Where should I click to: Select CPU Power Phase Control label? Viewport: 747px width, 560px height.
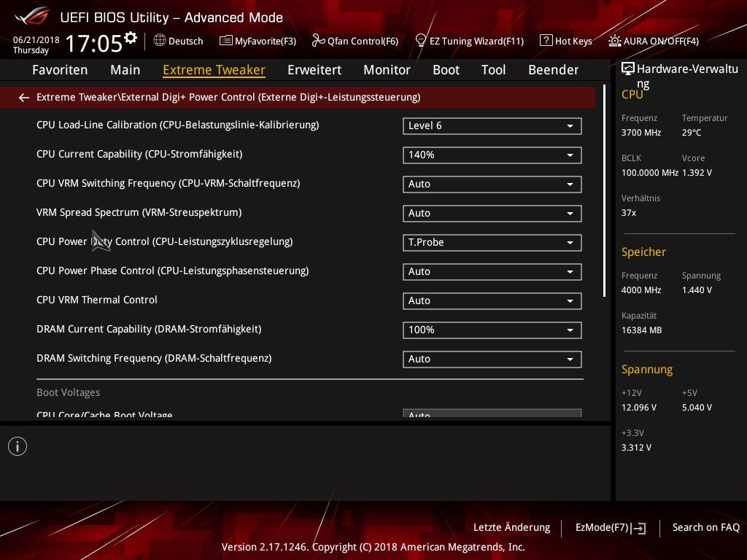(172, 271)
